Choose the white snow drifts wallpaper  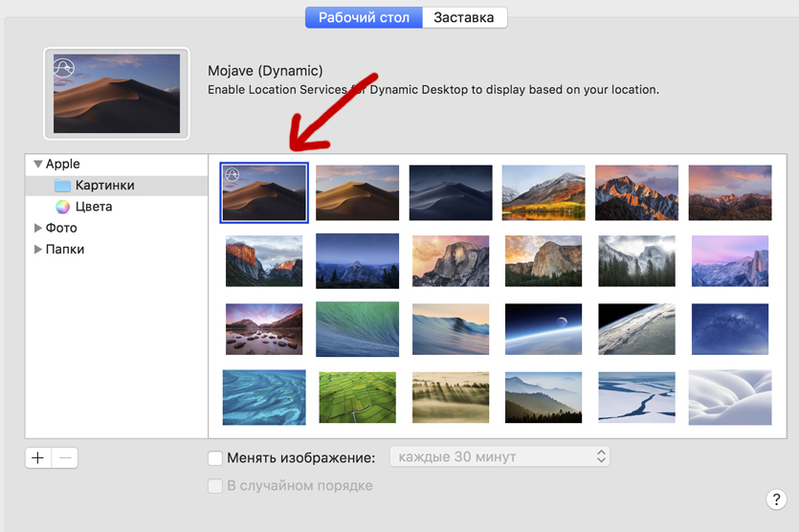tap(730, 397)
